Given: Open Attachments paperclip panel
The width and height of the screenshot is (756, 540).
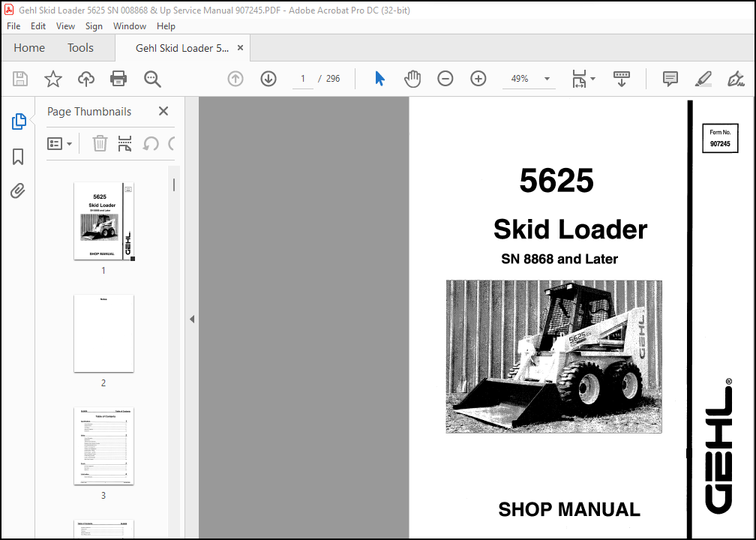Looking at the screenshot, I should click(18, 191).
